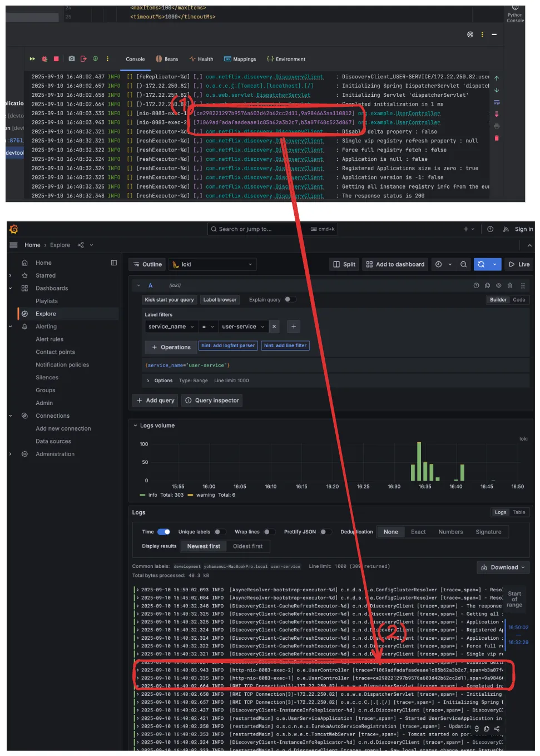Screen dimensions: 540x756
Task: Open the Download dropdown button
Action: click(503, 567)
